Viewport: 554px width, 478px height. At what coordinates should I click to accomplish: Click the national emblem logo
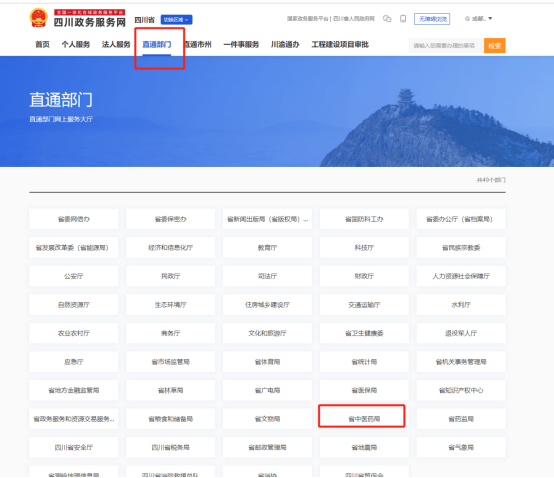pyautogui.click(x=39, y=18)
